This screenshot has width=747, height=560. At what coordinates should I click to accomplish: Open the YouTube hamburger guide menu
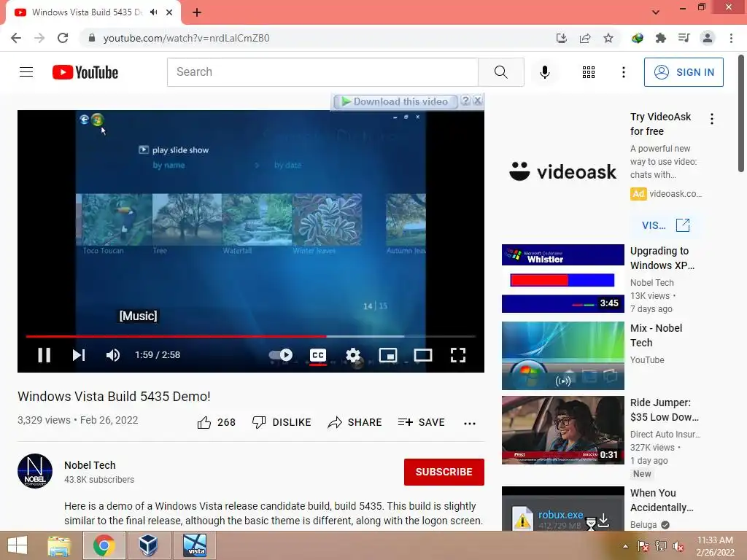(x=26, y=72)
